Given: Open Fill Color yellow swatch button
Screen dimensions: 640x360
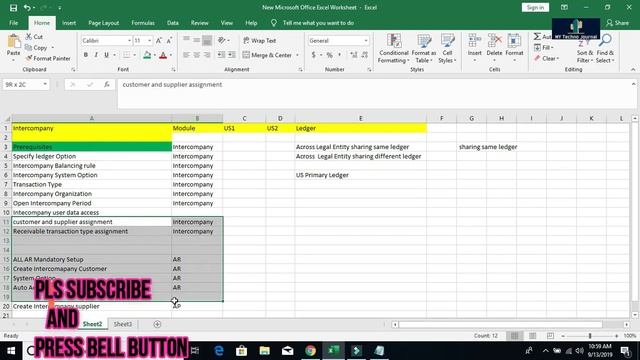Looking at the screenshot, I should (x=147, y=55).
